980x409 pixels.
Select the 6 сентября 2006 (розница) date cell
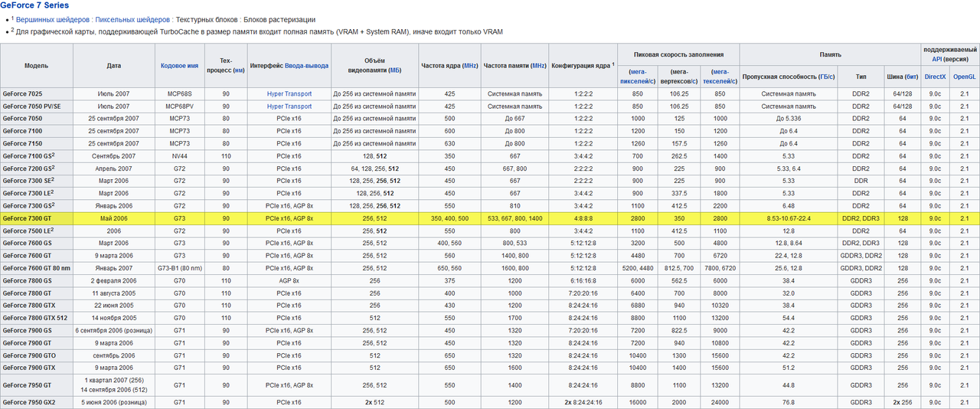[x=114, y=330]
